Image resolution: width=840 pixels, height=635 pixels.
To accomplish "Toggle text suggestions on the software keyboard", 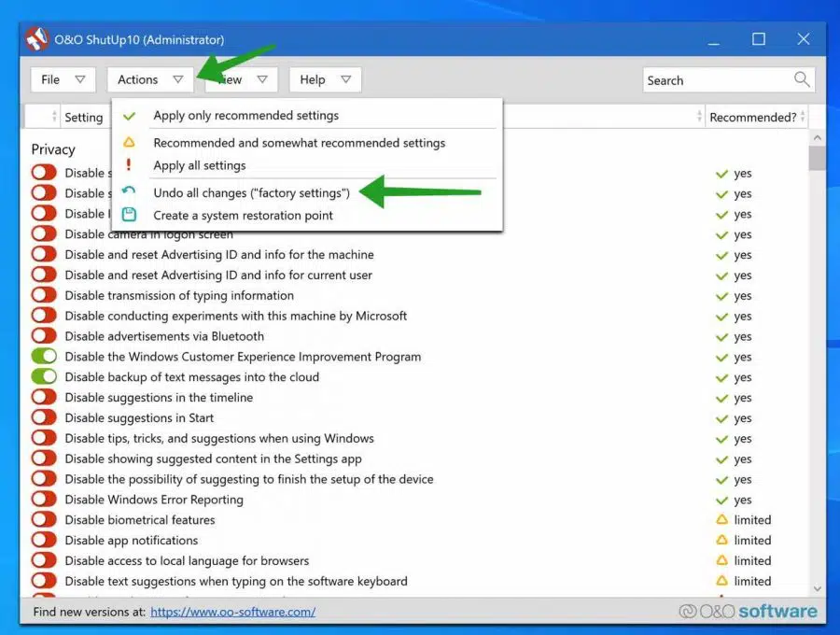I will point(44,580).
